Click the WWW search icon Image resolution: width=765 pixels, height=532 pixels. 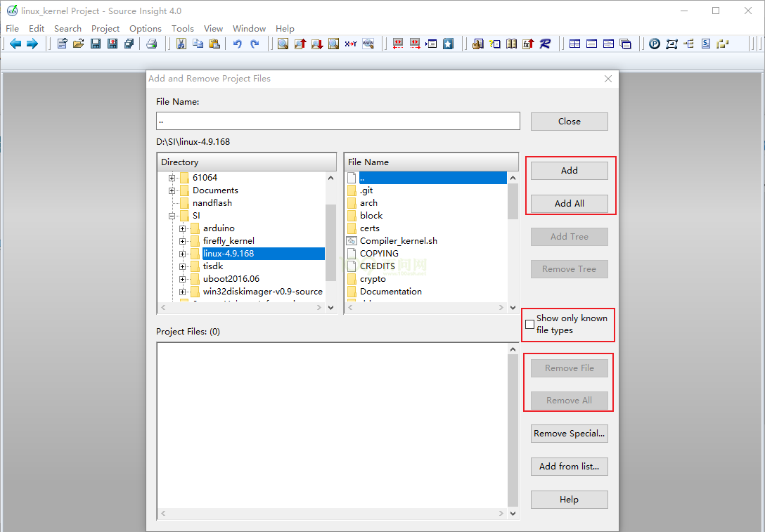point(368,44)
